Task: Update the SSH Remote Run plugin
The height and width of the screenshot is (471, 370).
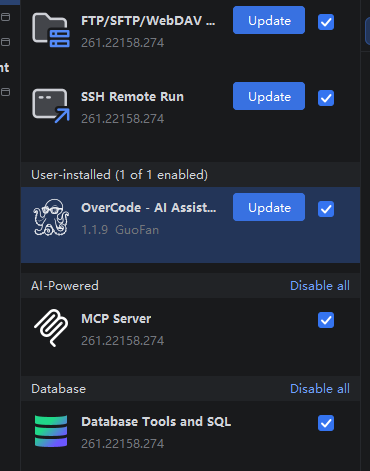Action: (x=269, y=96)
